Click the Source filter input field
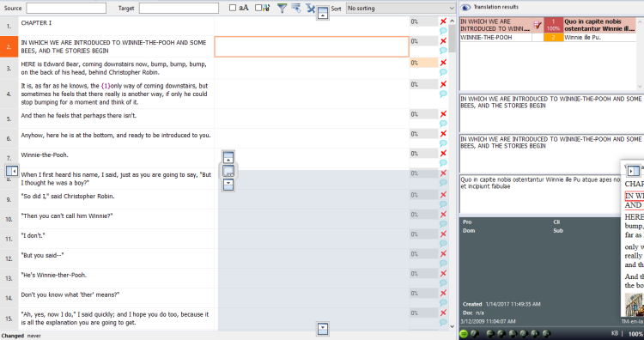 click(66, 9)
